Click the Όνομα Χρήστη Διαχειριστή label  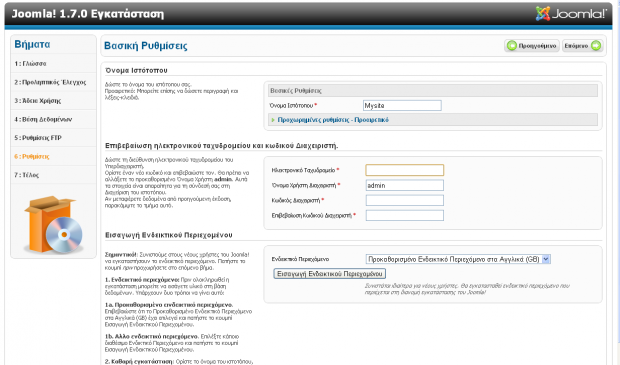[x=304, y=185]
